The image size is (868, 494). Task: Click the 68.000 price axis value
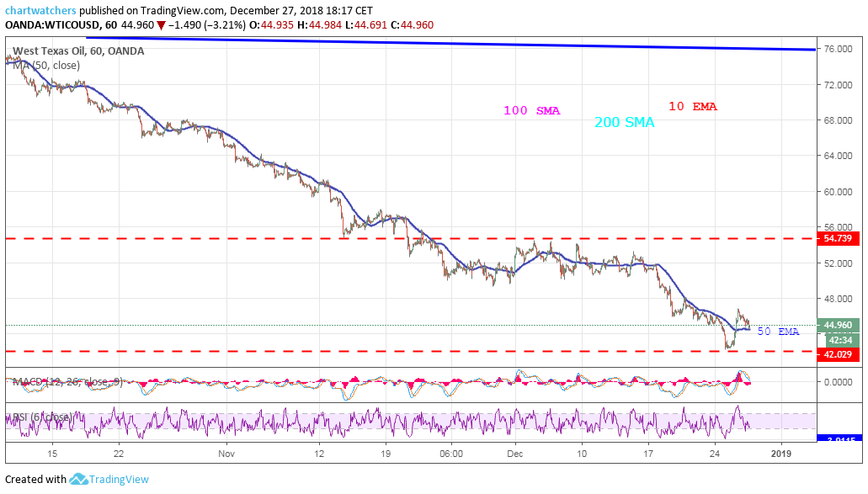tap(838, 120)
